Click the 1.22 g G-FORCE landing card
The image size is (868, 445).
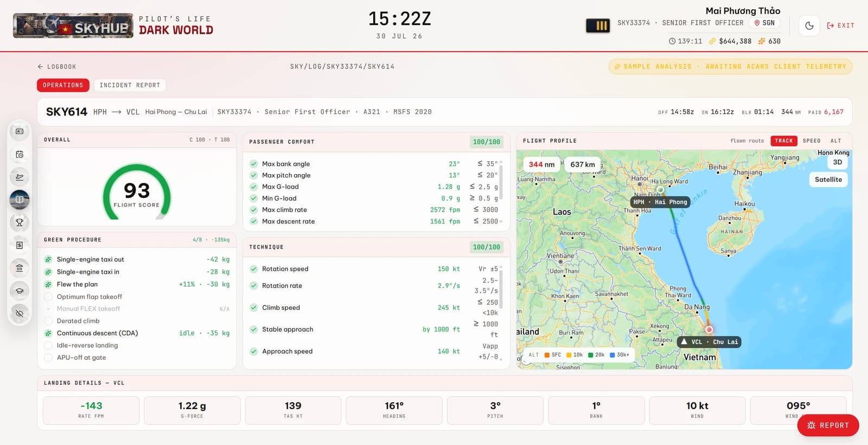point(192,410)
